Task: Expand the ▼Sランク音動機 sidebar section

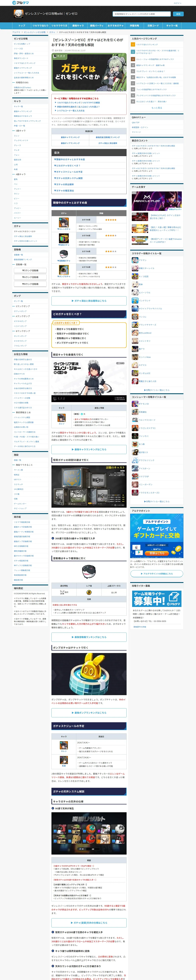Action: 30,270
